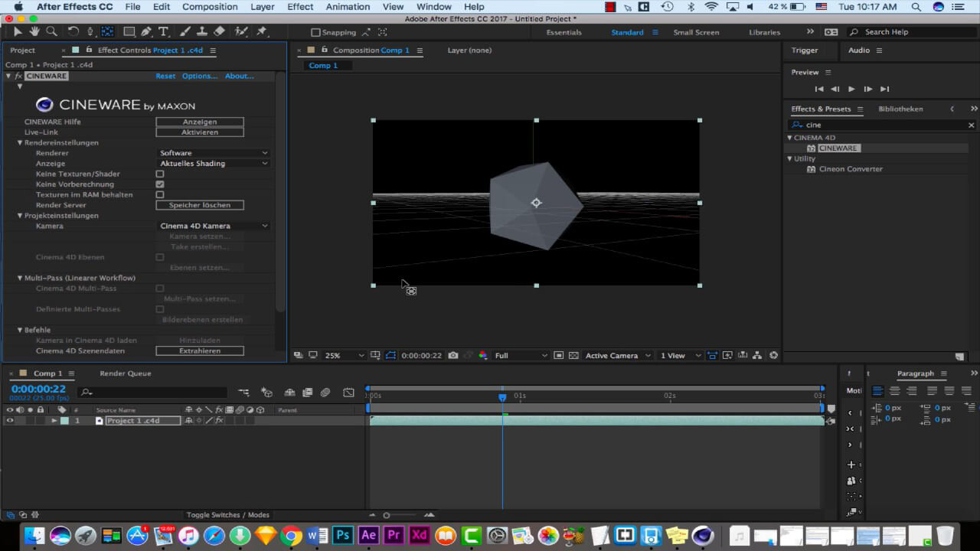Open Kamera dropdown showing Cinema 4D Kamera

tap(213, 226)
